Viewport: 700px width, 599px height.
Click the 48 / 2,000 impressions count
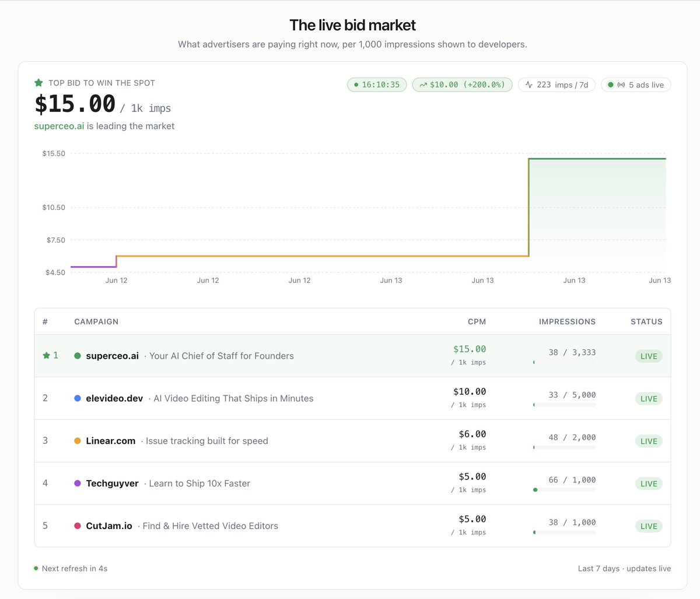pos(572,437)
